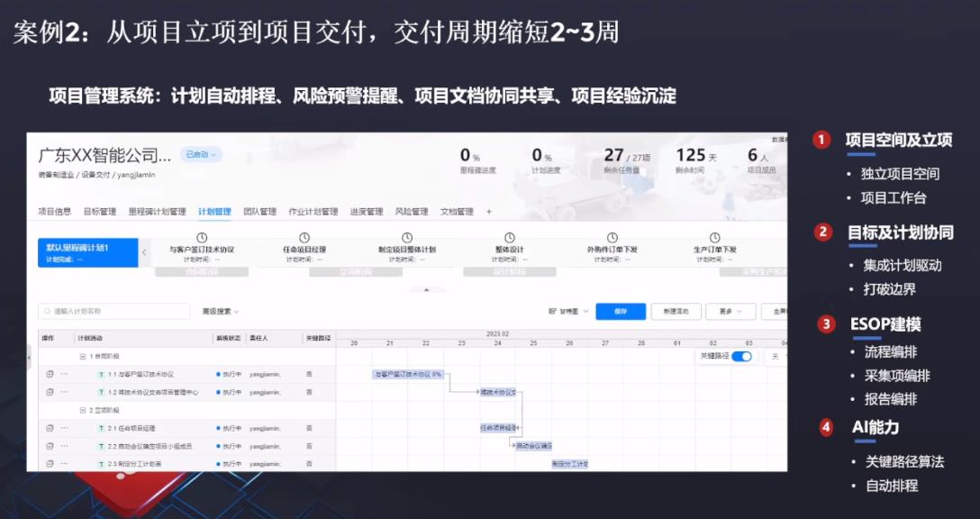
Task: Click the 与客户签订技术协议 0% Gantt bar
Action: click(408, 374)
